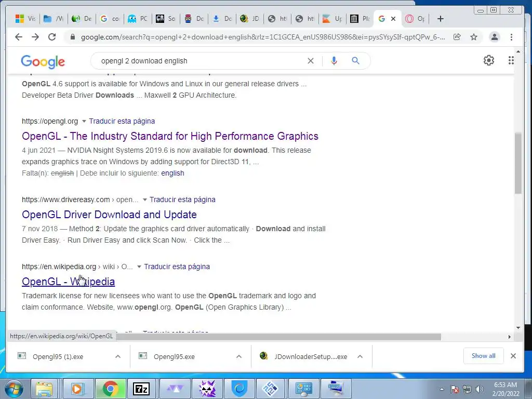Switch to Chrome in the taskbar
Image resolution: width=532 pixels, height=399 pixels.
(110, 389)
